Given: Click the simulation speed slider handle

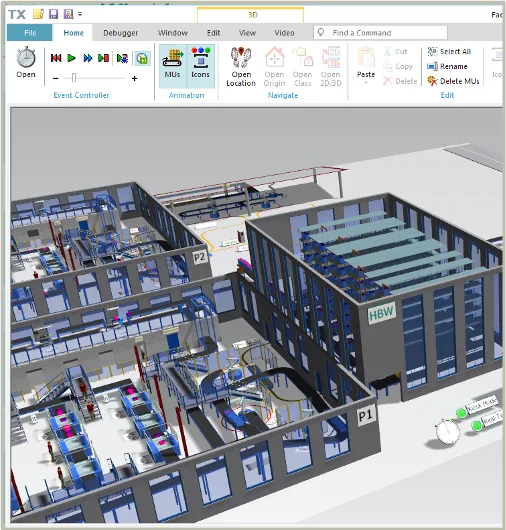Looking at the screenshot, I should click(x=74, y=78).
